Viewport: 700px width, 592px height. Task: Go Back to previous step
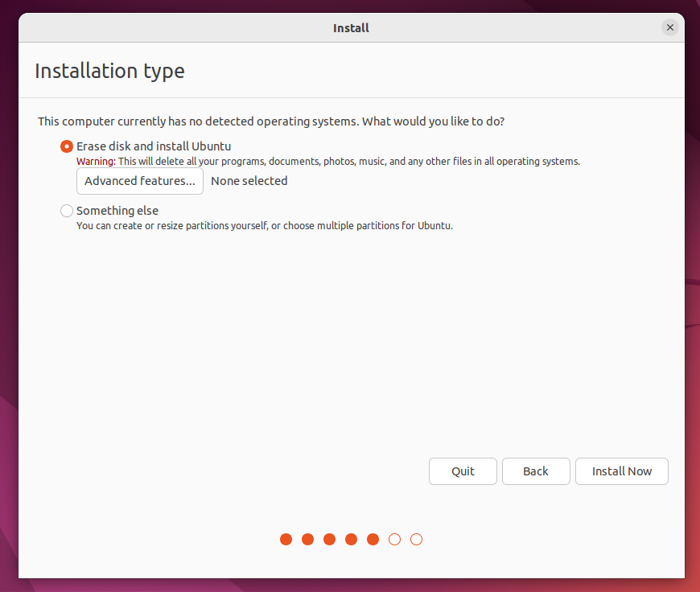coord(536,471)
